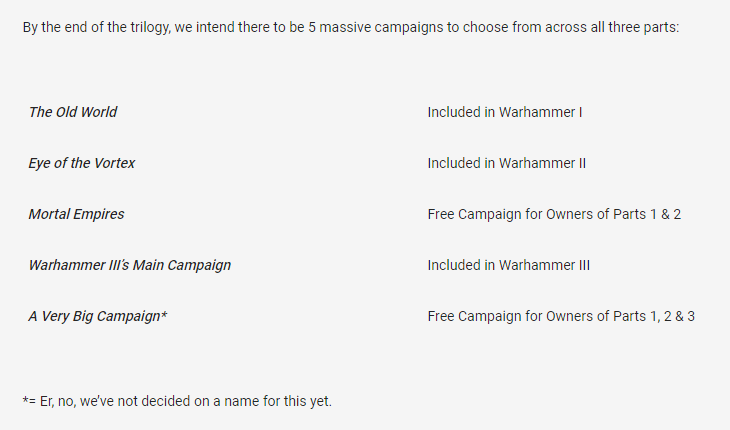The height and width of the screenshot is (430, 730).
Task: Click the "Included in Warhammer I" text
Action: pyautogui.click(x=505, y=112)
